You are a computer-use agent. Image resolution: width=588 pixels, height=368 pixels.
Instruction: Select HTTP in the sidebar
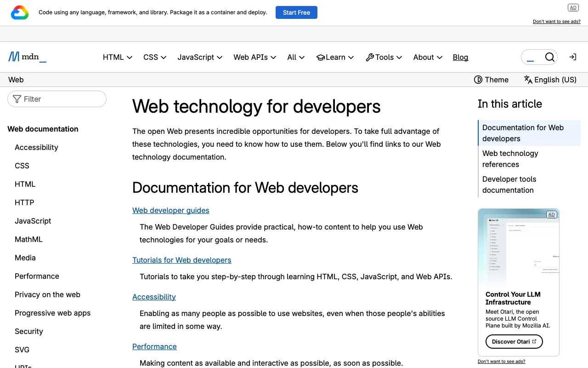click(24, 202)
